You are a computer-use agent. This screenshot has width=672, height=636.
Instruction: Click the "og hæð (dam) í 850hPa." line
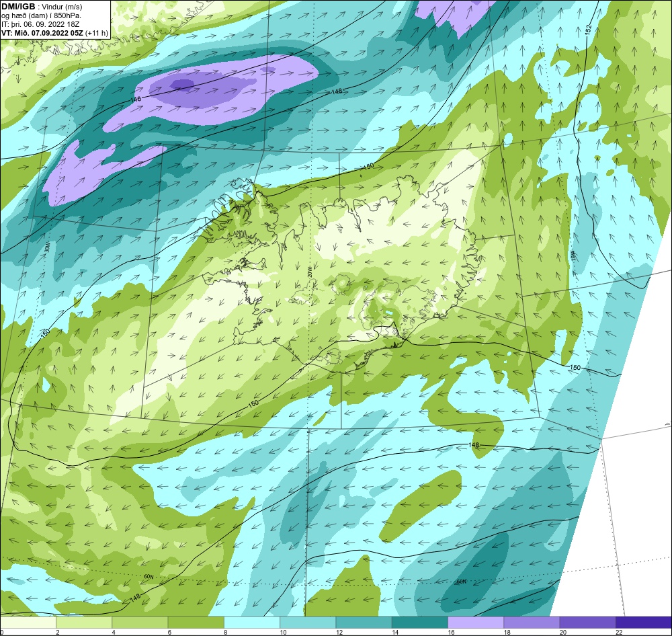[x=41, y=15]
